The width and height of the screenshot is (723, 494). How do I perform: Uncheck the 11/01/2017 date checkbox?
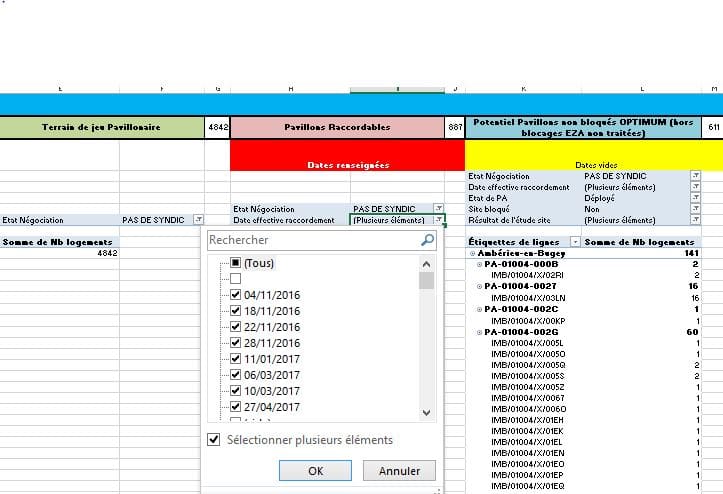point(235,359)
